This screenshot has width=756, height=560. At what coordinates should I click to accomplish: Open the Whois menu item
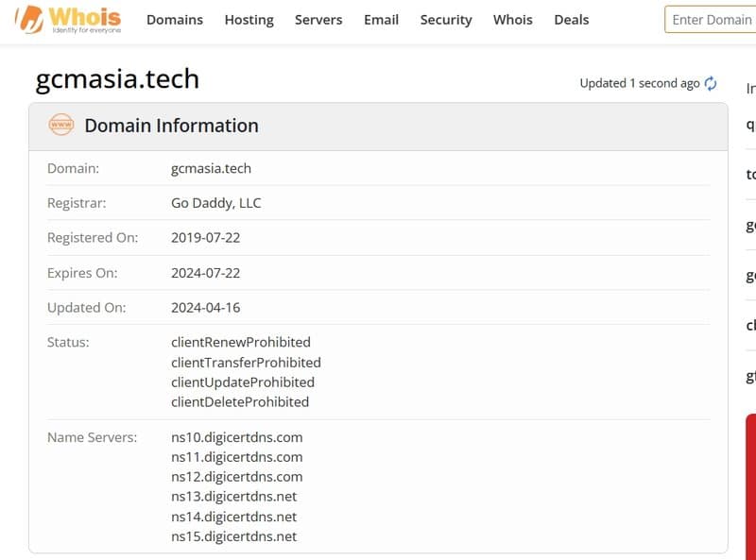(x=513, y=20)
